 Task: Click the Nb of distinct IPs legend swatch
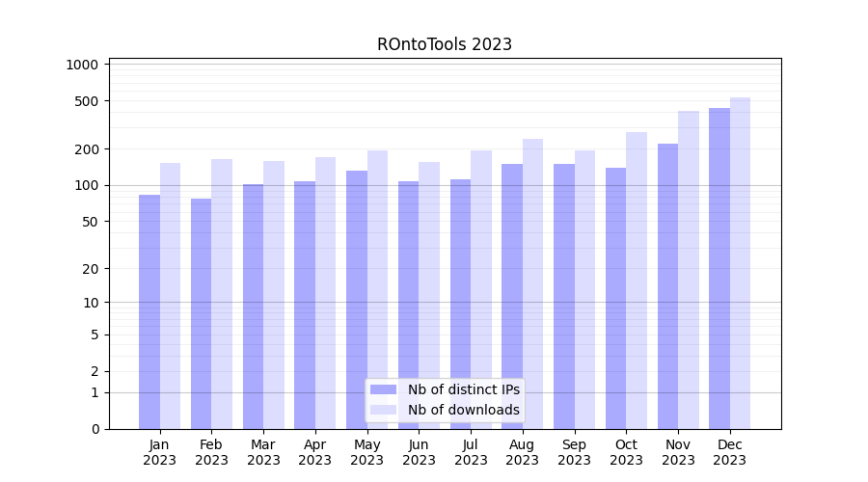(x=383, y=389)
